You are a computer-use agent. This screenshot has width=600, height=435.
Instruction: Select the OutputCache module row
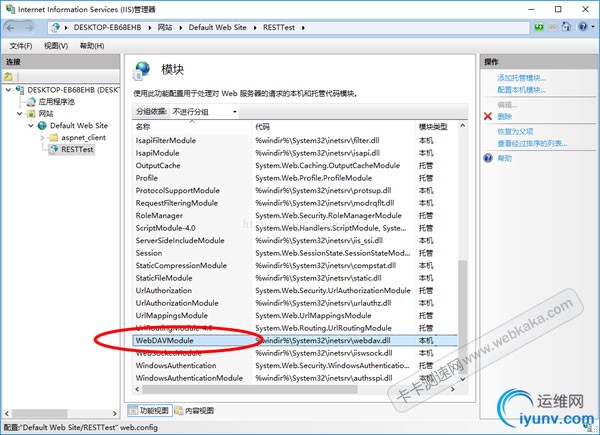click(x=295, y=165)
